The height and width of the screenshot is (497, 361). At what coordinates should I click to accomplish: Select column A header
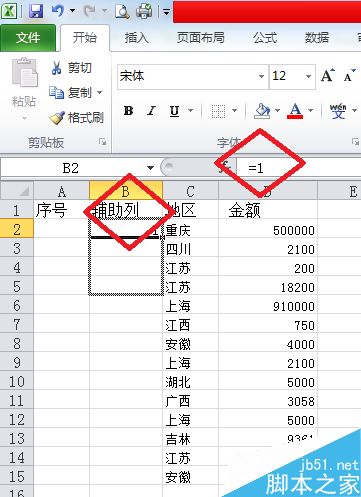point(61,192)
